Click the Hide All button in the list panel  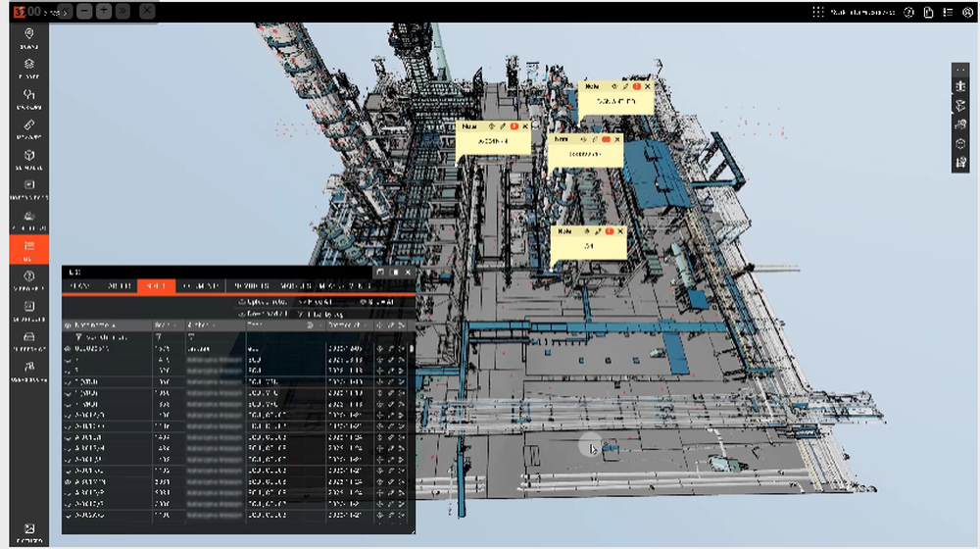pos(317,302)
